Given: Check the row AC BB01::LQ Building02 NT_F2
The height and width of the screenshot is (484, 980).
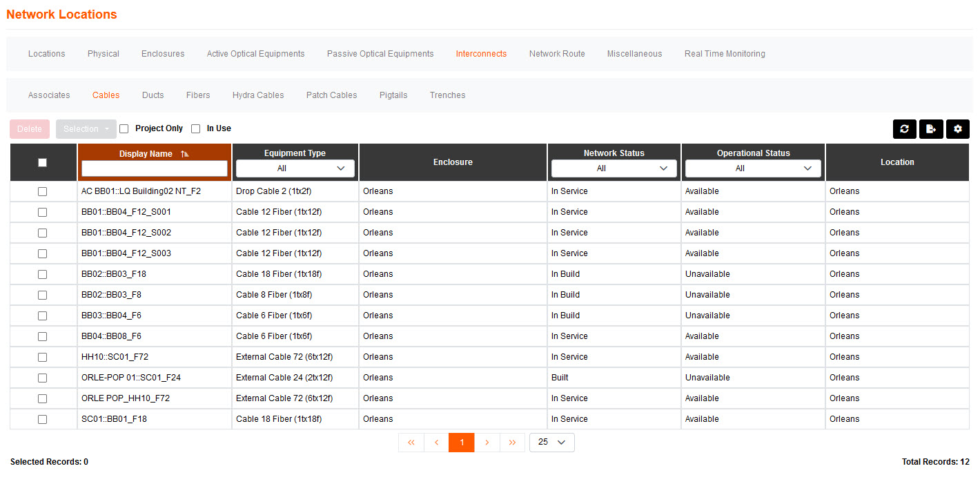Looking at the screenshot, I should coord(43,191).
